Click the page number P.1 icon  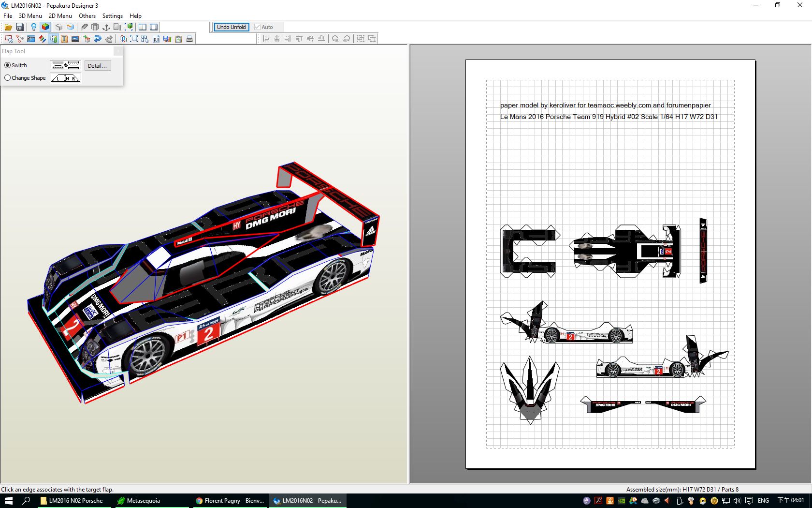point(156,39)
